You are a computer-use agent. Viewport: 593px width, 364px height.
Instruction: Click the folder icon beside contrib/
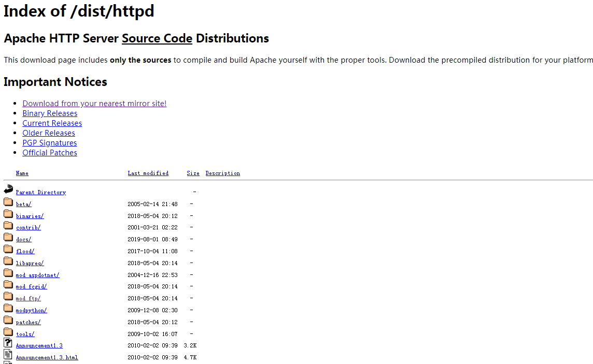point(8,225)
